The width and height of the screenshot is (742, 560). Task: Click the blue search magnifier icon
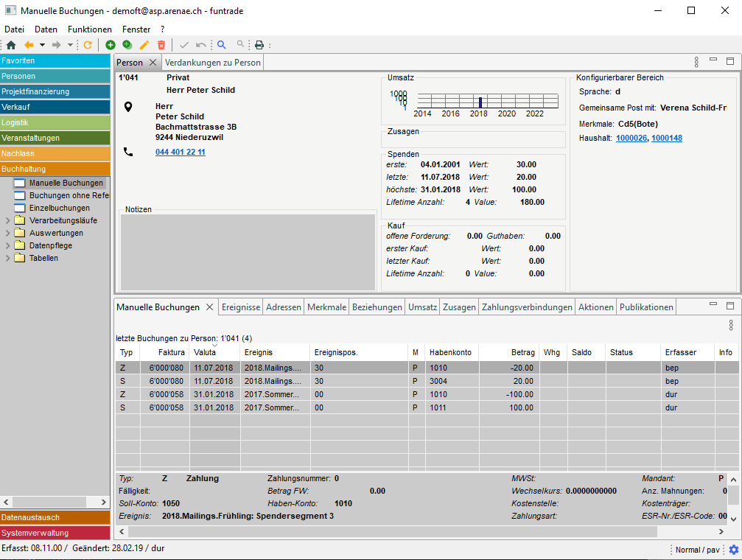tap(221, 45)
